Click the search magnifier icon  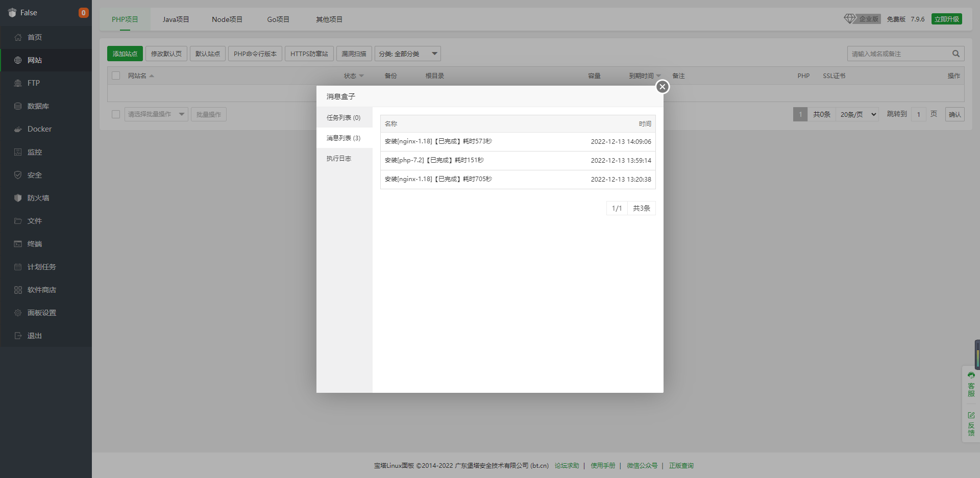click(x=956, y=54)
